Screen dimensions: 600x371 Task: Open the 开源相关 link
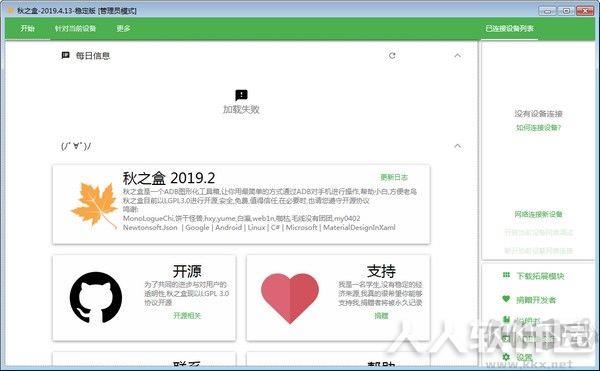pos(187,316)
